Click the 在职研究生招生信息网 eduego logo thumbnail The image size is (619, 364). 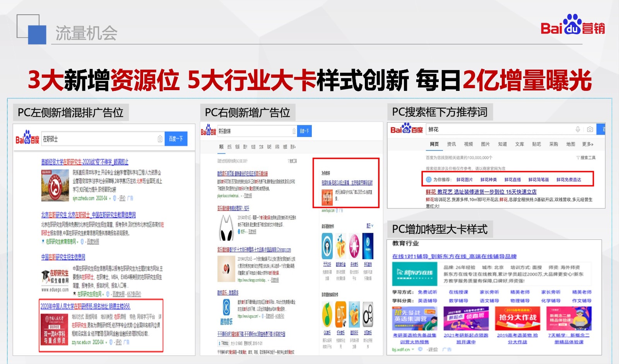[55, 280]
